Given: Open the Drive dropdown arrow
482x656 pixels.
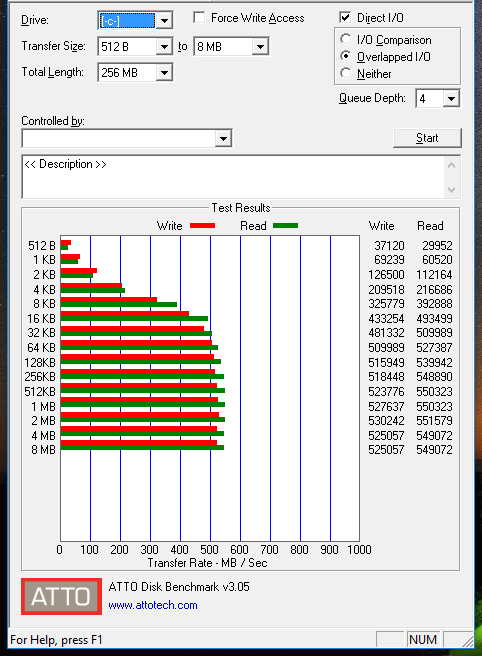Looking at the screenshot, I should point(164,20).
